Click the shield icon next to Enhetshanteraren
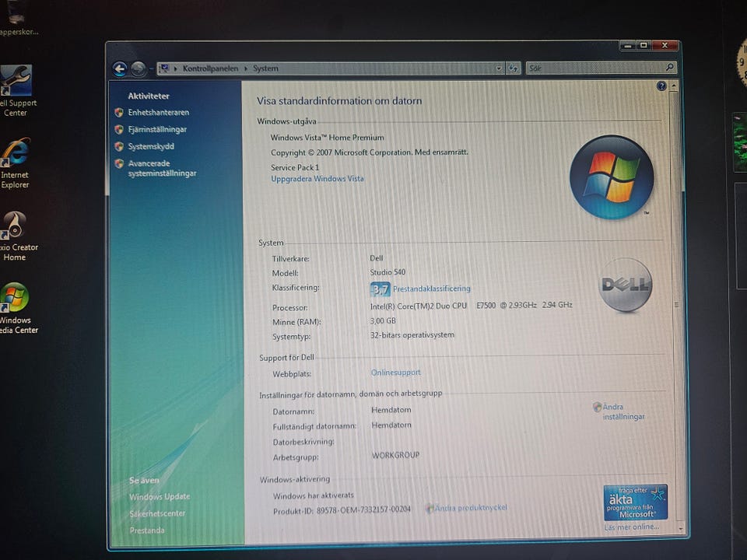The width and height of the screenshot is (747, 560). tap(119, 112)
